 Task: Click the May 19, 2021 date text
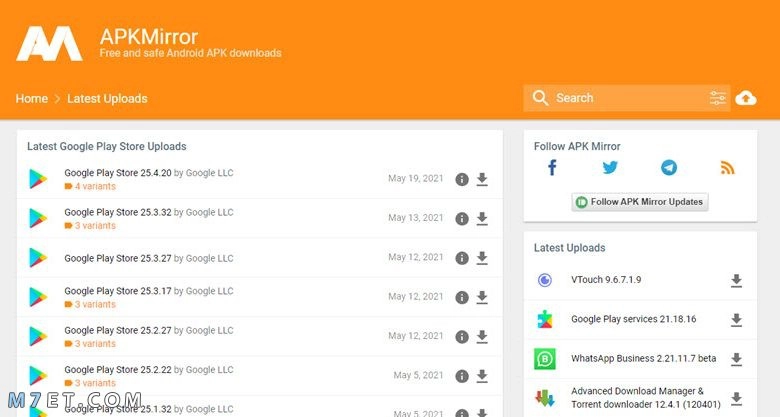[416, 178]
